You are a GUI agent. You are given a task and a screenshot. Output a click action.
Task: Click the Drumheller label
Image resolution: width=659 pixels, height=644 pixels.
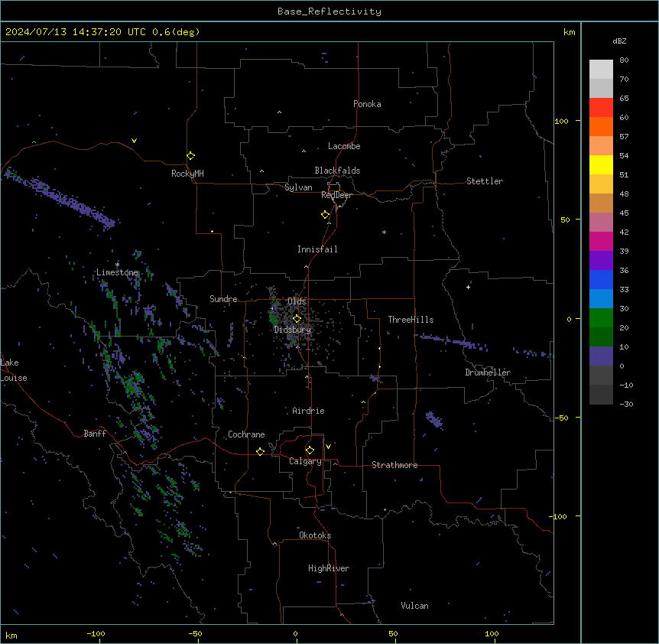coord(488,372)
